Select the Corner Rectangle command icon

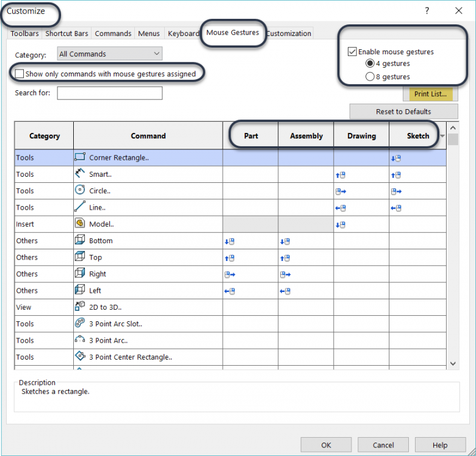click(x=80, y=157)
